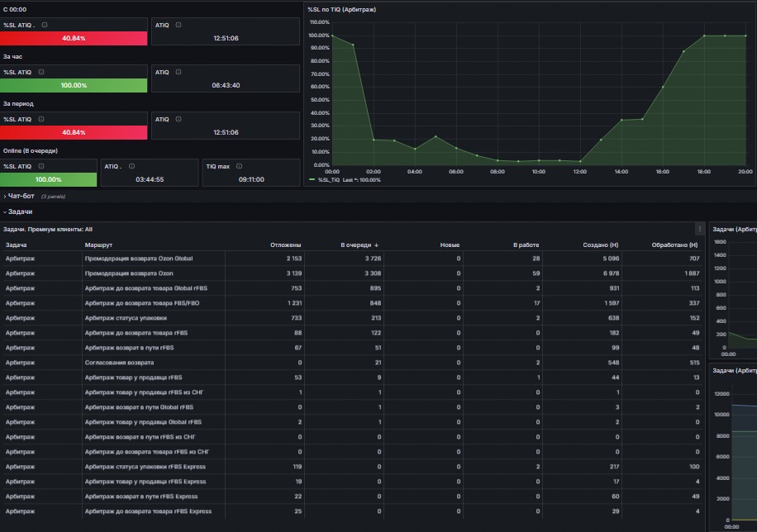Click info icon next to TIQ max

pos(239,166)
